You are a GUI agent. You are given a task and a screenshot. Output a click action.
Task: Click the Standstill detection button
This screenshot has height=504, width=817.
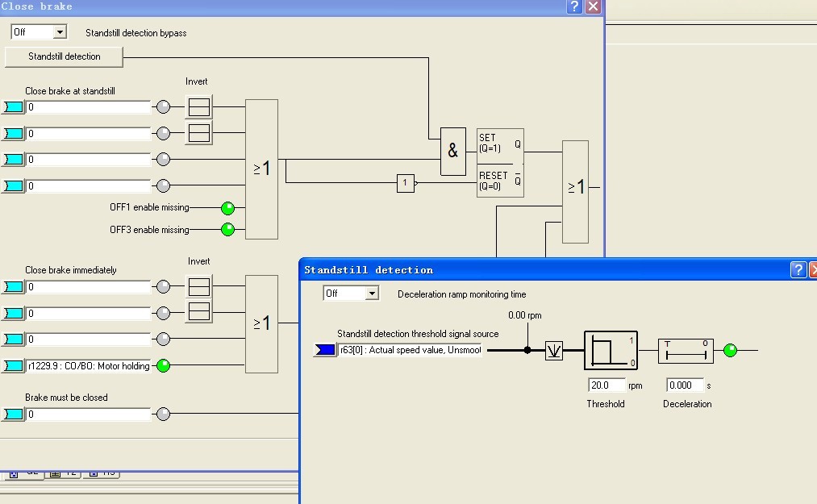(x=64, y=56)
